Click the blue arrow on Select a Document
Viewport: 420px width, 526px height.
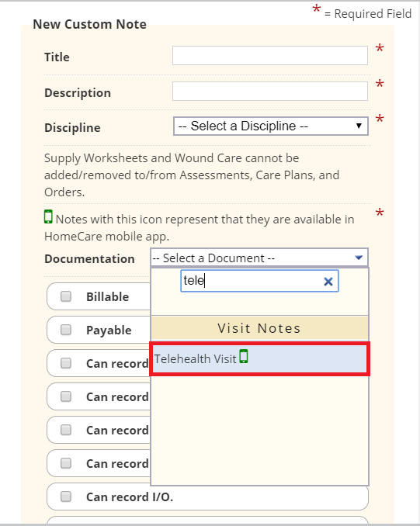(x=359, y=258)
